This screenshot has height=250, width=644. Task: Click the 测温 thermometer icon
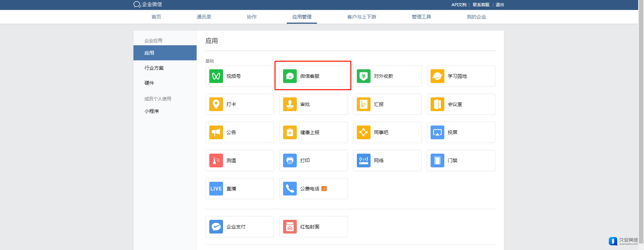coord(216,160)
